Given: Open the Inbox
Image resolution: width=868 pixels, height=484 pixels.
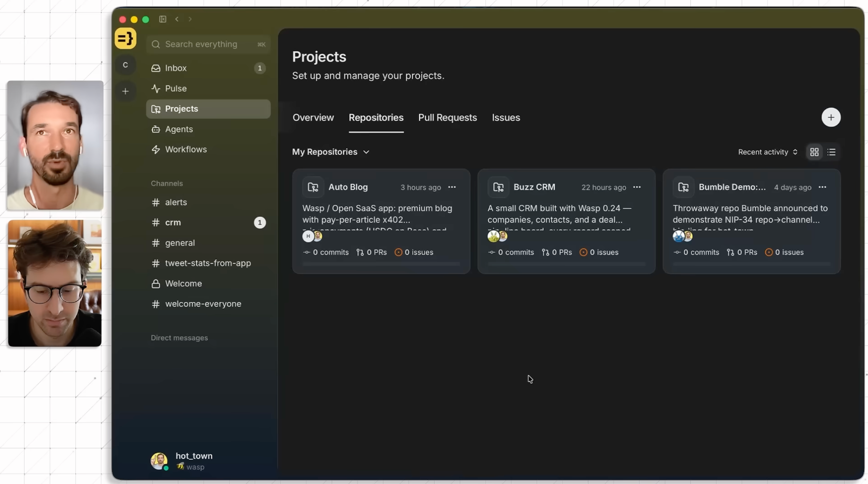Looking at the screenshot, I should pos(208,68).
